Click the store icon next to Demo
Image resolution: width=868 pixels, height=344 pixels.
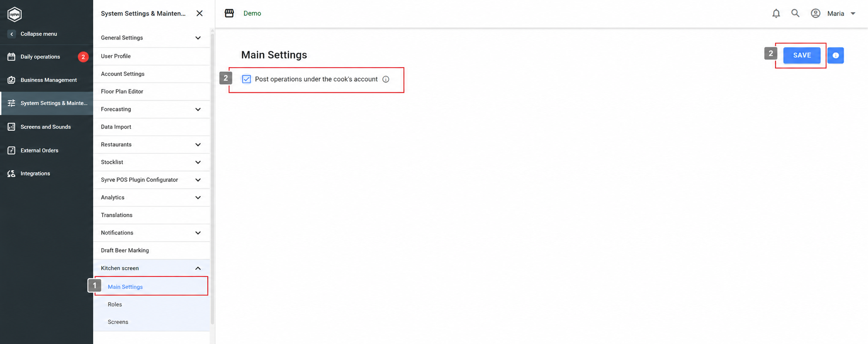[229, 13]
